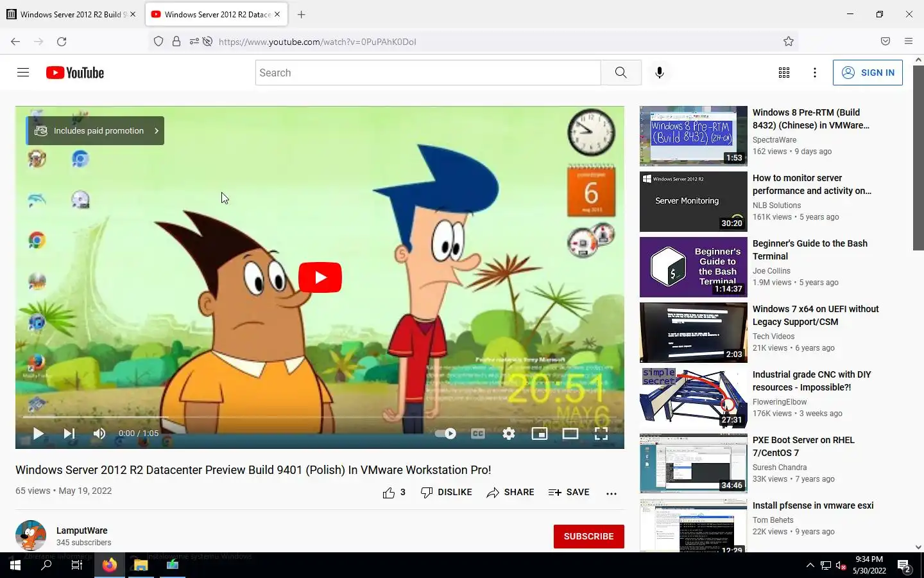924x578 pixels.
Task: Open more actions ellipsis under video
Action: coord(612,493)
